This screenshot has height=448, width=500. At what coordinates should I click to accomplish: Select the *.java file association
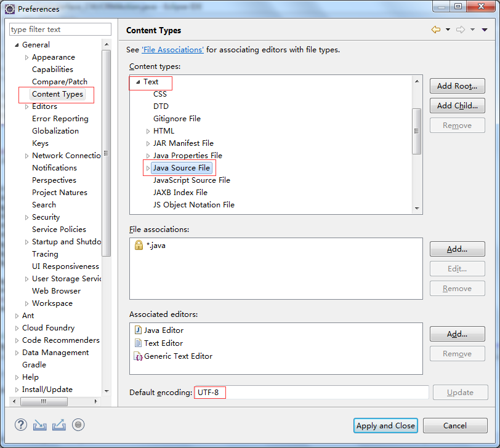coord(156,246)
